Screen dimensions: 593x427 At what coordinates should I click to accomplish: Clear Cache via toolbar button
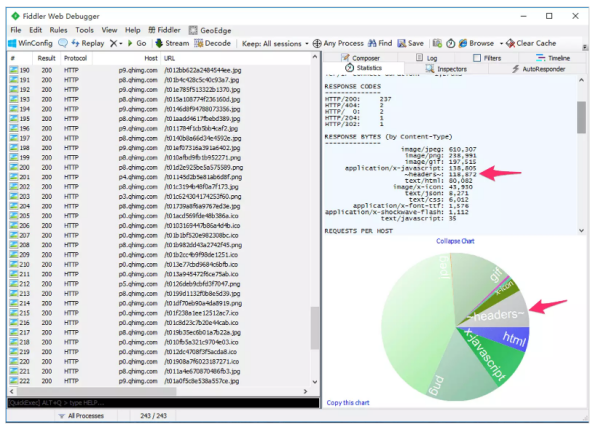531,43
